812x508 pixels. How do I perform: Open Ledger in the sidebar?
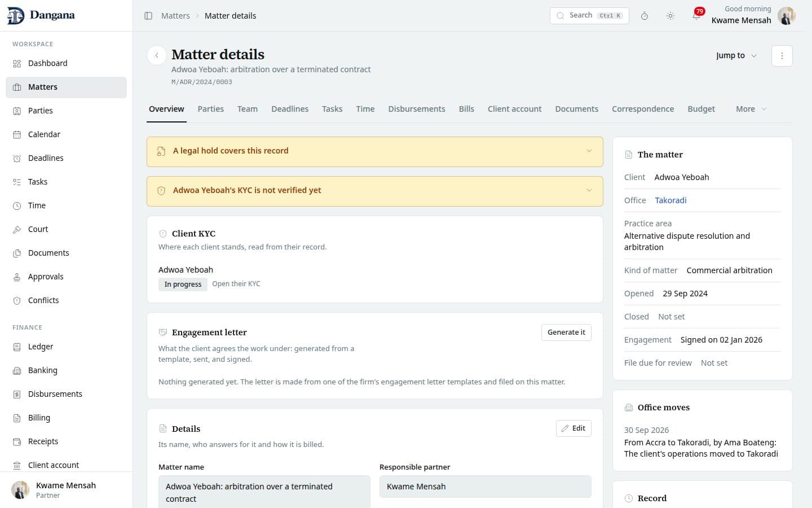66,347
